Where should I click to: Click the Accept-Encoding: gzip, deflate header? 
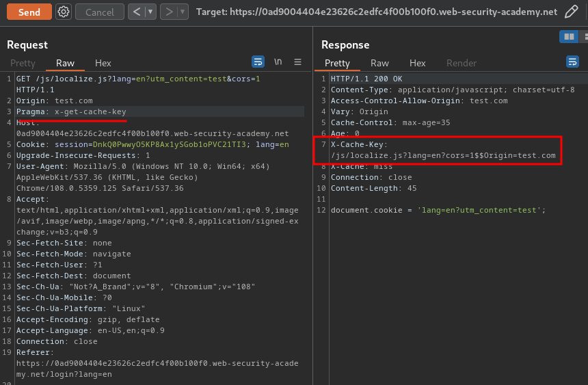pos(88,320)
